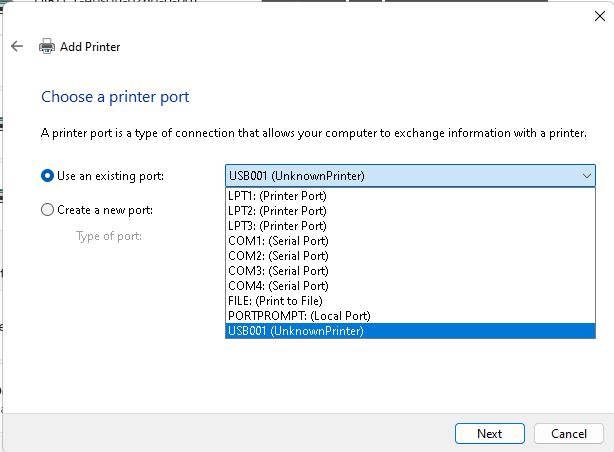
Task: Click the Choose a printer port heading
Action: (x=115, y=97)
